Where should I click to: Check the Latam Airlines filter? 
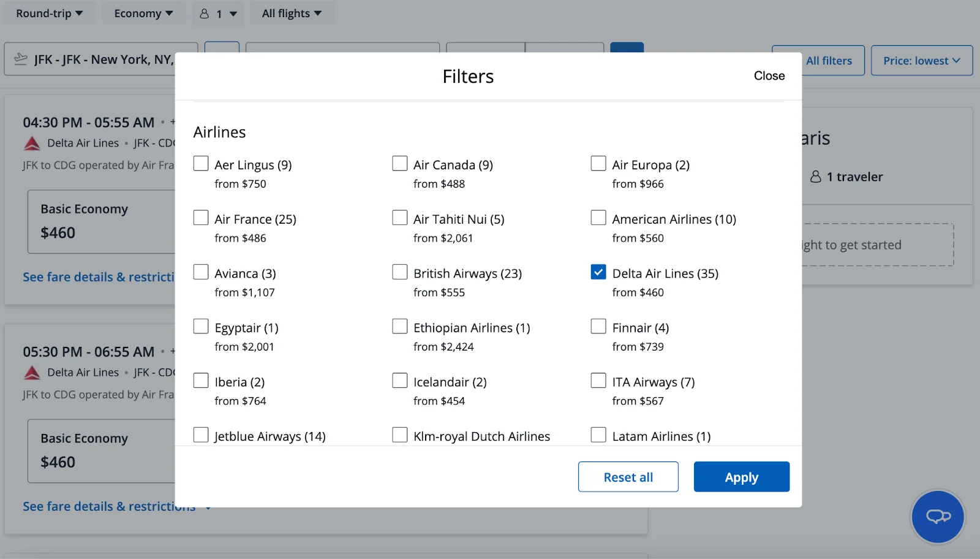point(598,435)
